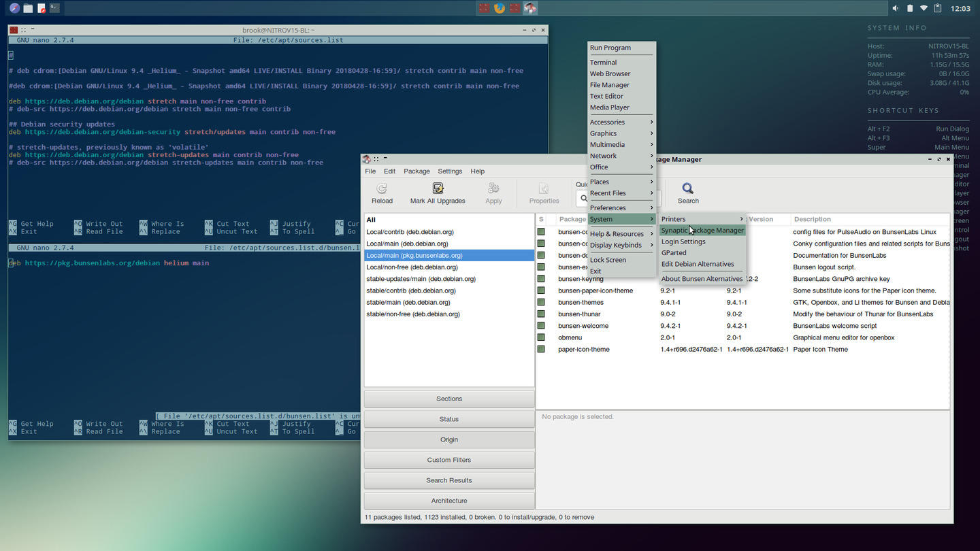Expand the Multimedia submenu
Viewport: 980px width, 551px height.
tap(621, 144)
